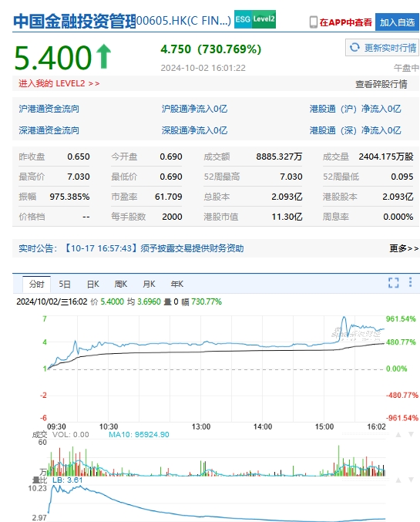Open 沪港通资金流向 link
Viewport: 420px width, 522px height.
[49, 109]
